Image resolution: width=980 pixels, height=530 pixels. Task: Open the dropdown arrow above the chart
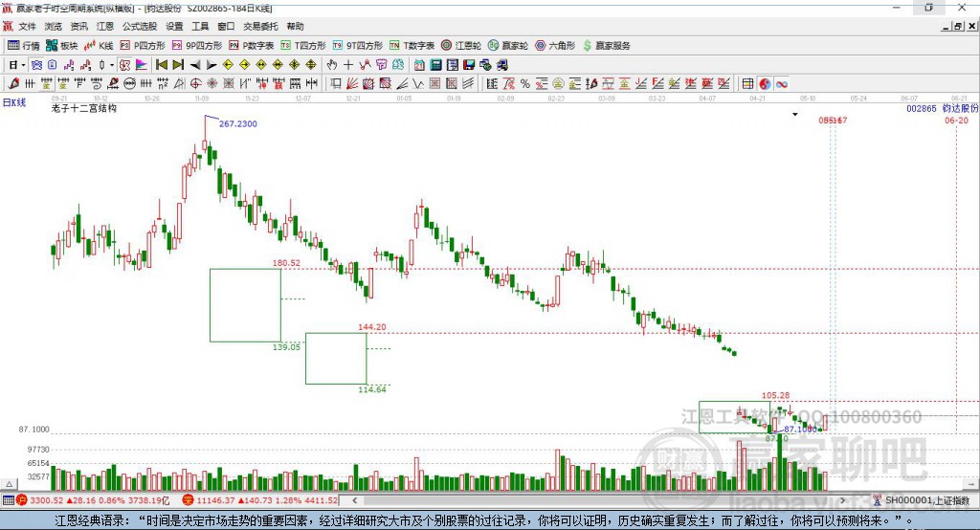click(x=795, y=115)
